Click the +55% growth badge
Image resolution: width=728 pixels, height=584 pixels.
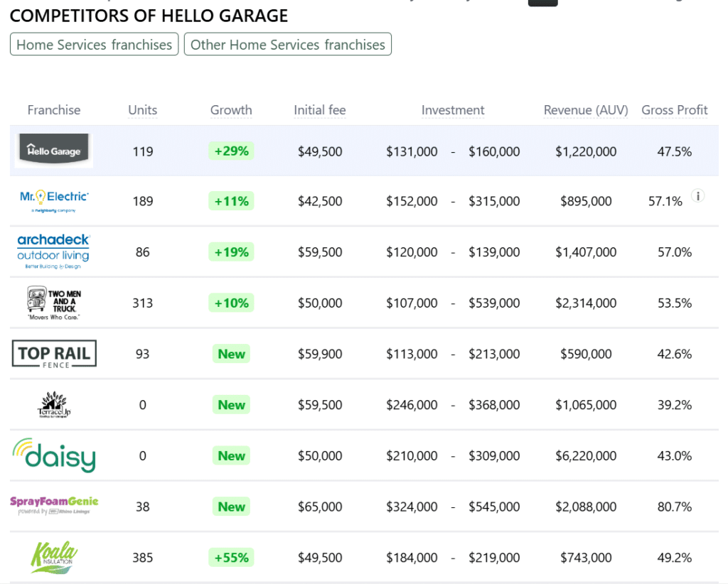(x=231, y=557)
